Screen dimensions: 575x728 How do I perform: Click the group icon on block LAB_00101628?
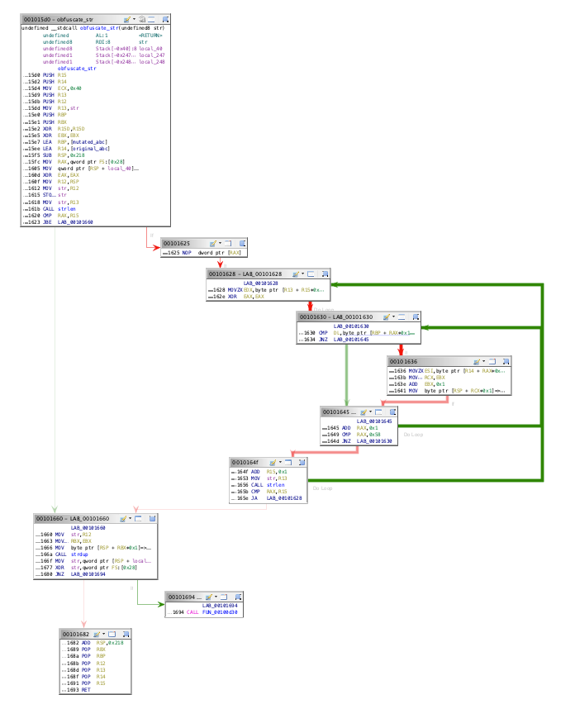(x=325, y=274)
